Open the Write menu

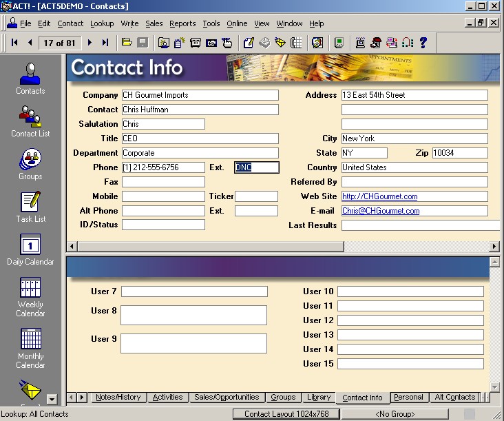[x=129, y=23]
